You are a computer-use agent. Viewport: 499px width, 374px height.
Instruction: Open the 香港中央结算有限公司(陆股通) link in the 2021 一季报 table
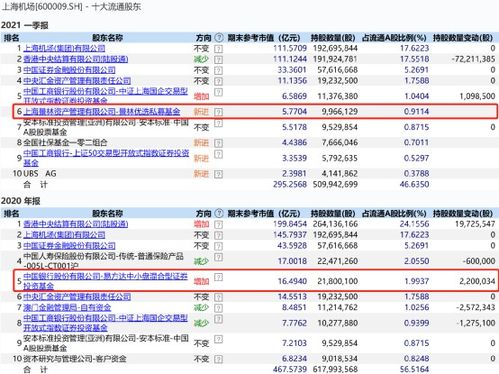(76, 59)
